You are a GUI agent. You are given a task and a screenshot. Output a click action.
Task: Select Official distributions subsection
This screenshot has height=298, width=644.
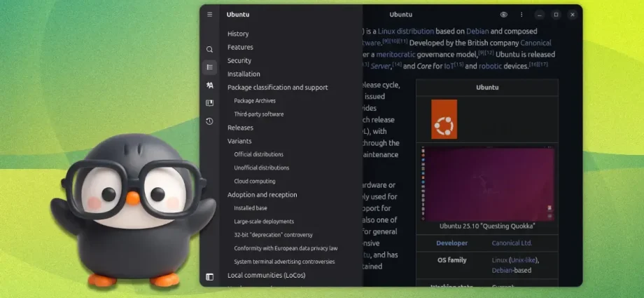[x=259, y=154]
